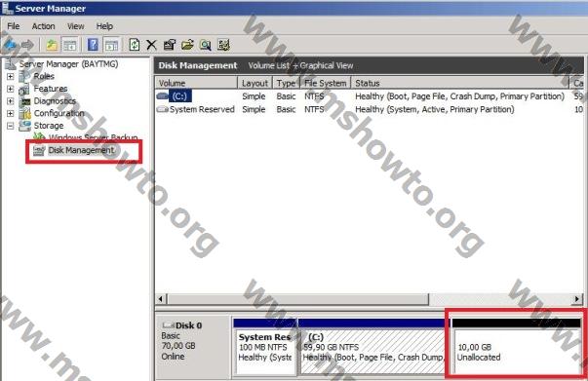Click the open folder toolbar icon
Screen dimensions: 588x381
click(187, 45)
